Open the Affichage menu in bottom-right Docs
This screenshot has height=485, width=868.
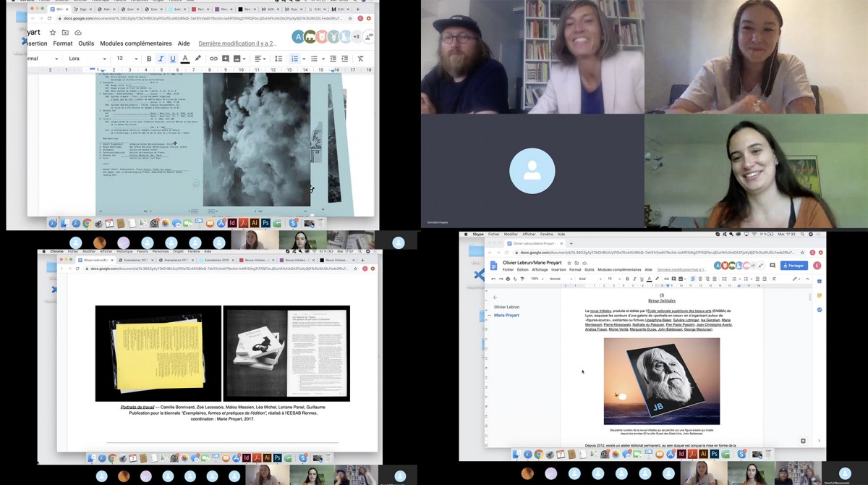click(x=540, y=269)
